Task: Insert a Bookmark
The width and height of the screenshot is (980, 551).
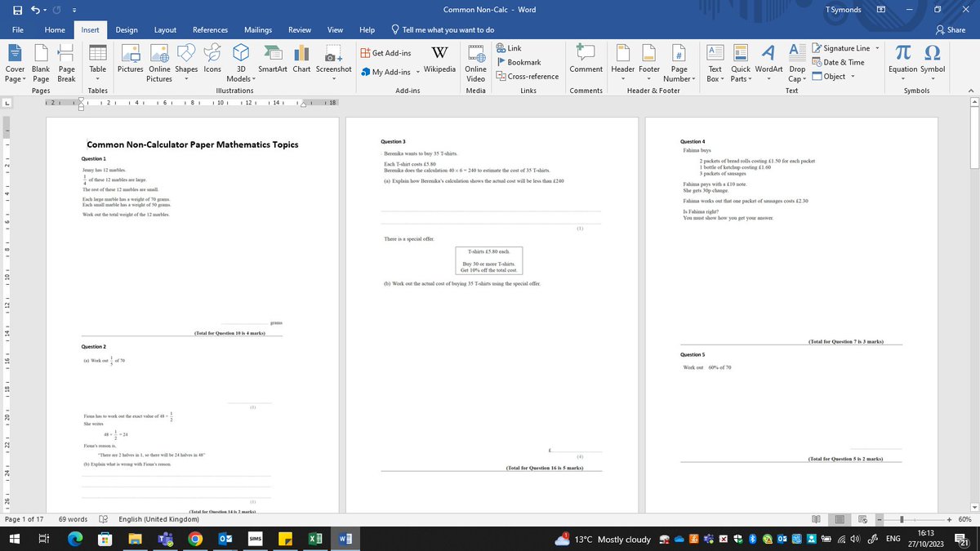Action: [518, 63]
